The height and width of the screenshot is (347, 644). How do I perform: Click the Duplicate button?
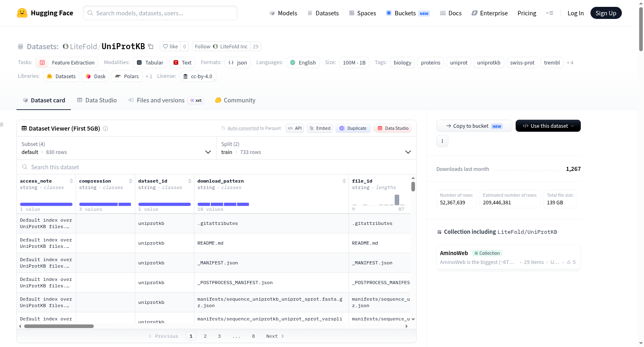coord(353,128)
